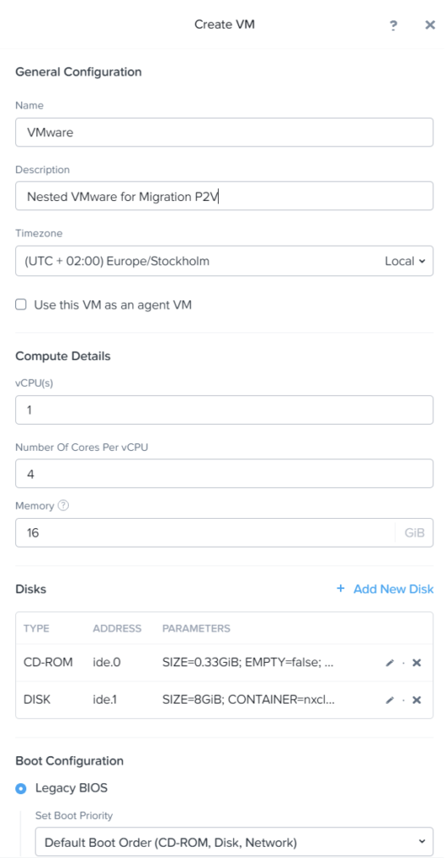The height and width of the screenshot is (868, 446).
Task: Click the plus icon beside Add New Disk
Action: (x=341, y=588)
